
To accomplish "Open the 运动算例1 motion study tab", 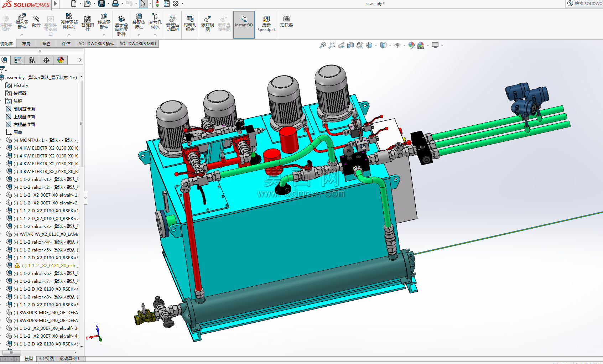I will click(69, 359).
